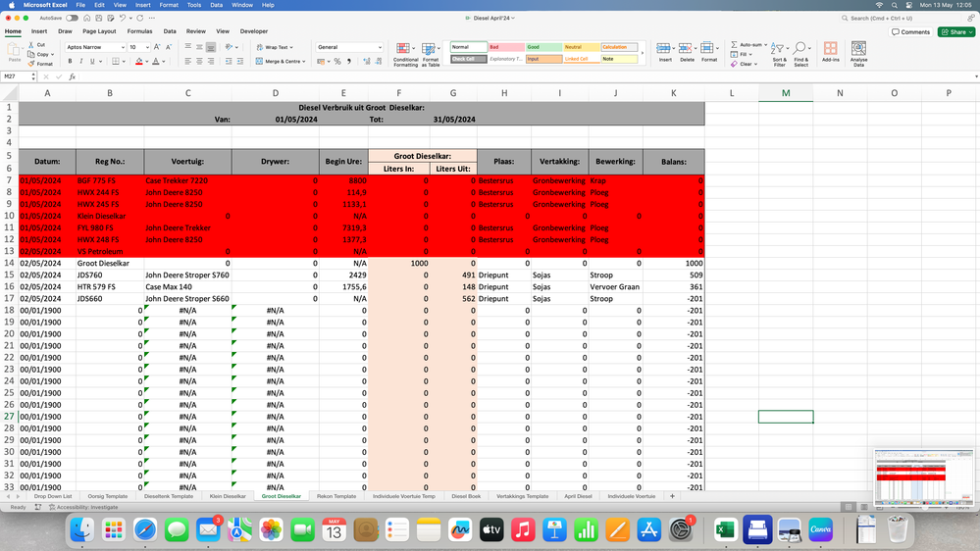Open the Page Layout ribbon tab

99,31
